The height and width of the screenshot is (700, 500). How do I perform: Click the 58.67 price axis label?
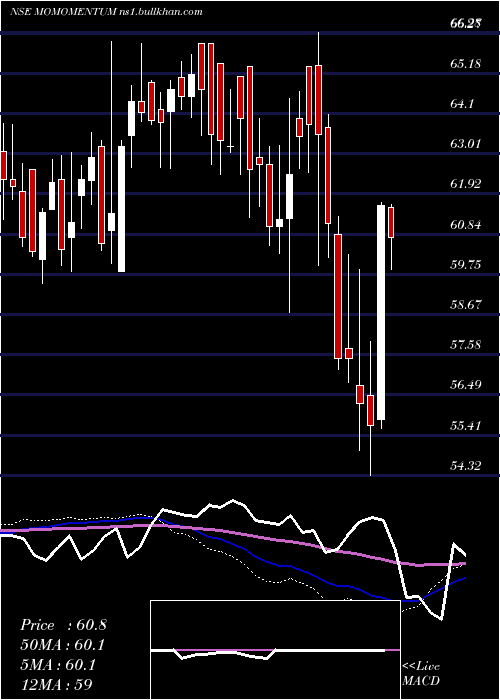(x=466, y=305)
